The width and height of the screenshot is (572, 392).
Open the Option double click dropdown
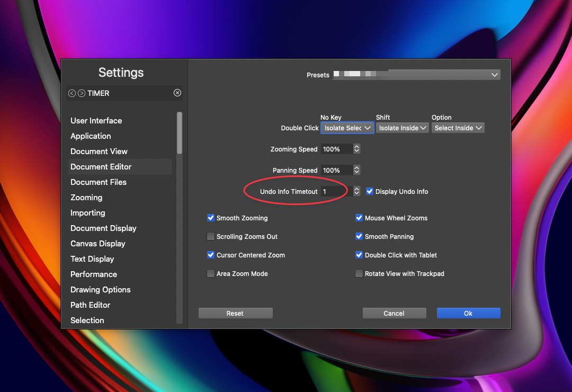click(458, 128)
